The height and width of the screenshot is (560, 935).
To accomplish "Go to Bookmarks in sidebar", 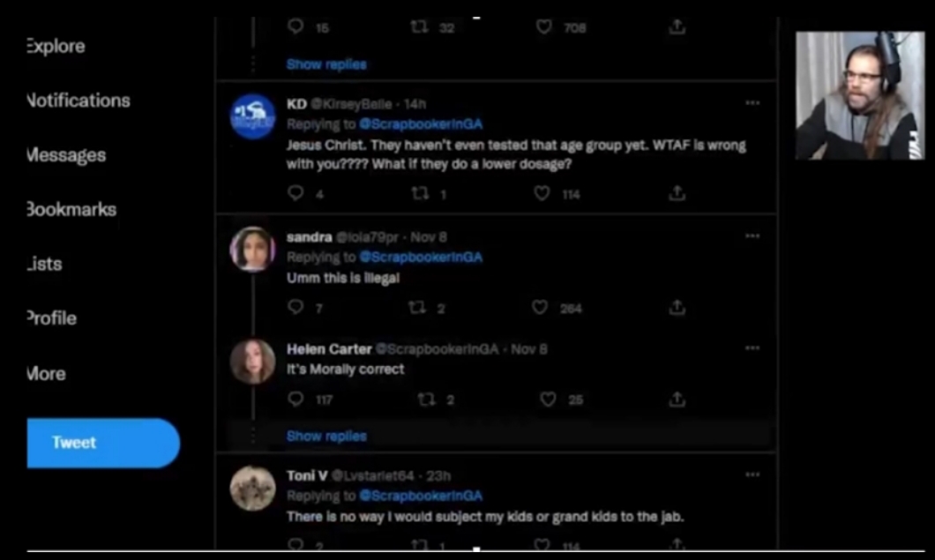I will 72,210.
